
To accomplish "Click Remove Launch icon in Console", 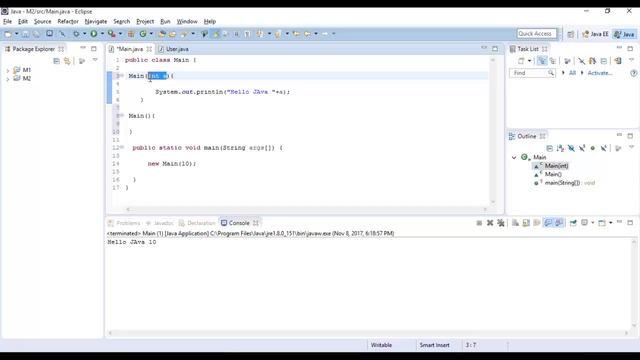I will (490, 223).
